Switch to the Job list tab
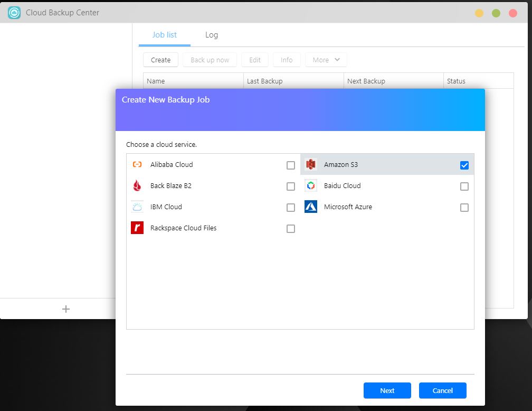Viewport: 532px width, 411px height. [x=165, y=35]
